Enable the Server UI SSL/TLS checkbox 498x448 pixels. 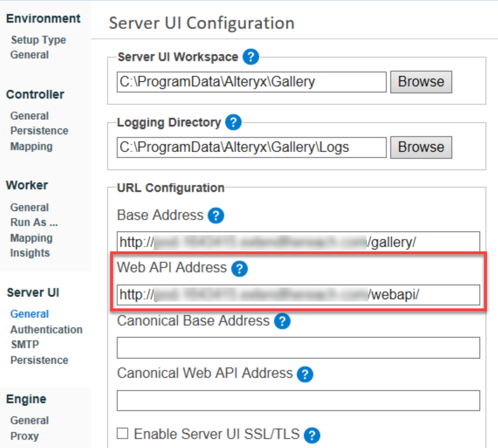tap(122, 434)
